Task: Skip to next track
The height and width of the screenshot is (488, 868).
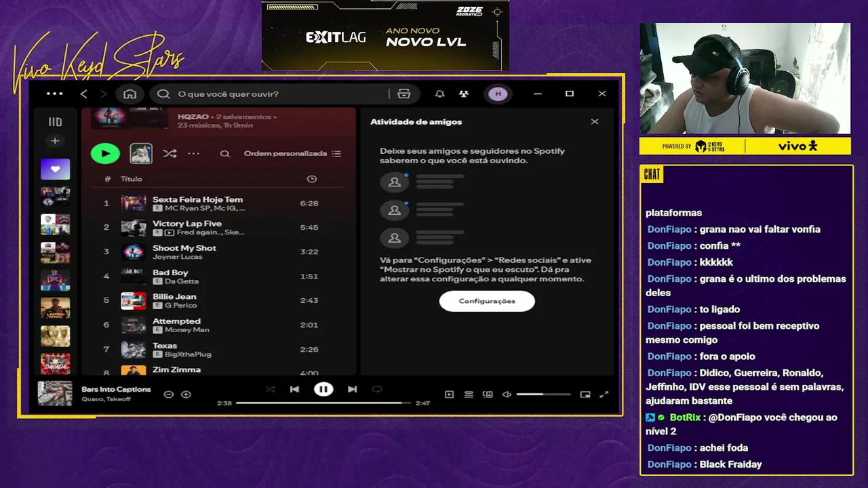Action: point(352,389)
